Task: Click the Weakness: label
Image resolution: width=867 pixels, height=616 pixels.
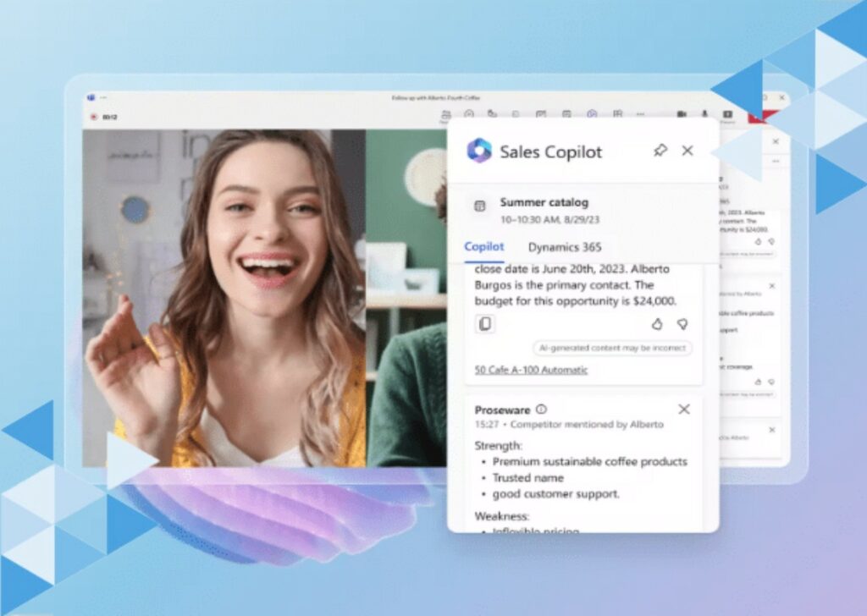Action: click(x=502, y=516)
